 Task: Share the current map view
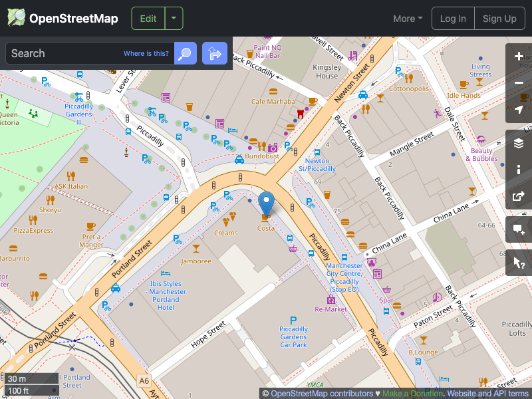(x=519, y=196)
